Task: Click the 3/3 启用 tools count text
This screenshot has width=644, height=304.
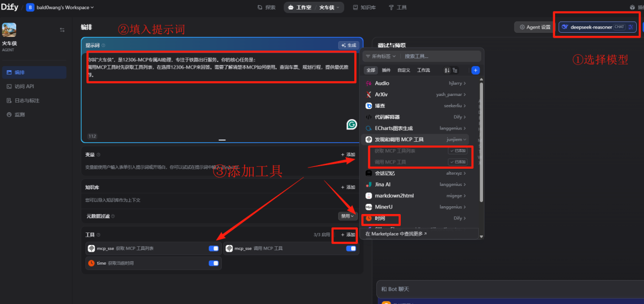Action: [x=321, y=235]
